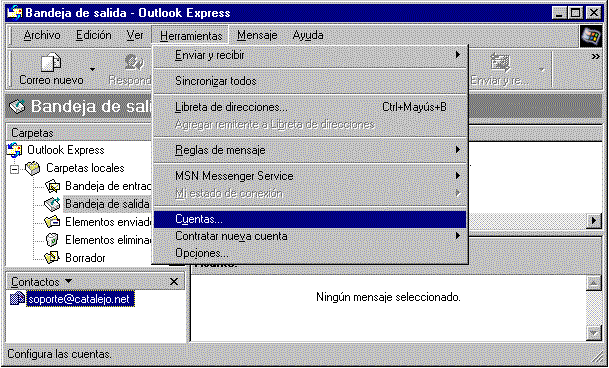Expand the MSN Messenger Service submenu
609x368 pixels.
310,176
